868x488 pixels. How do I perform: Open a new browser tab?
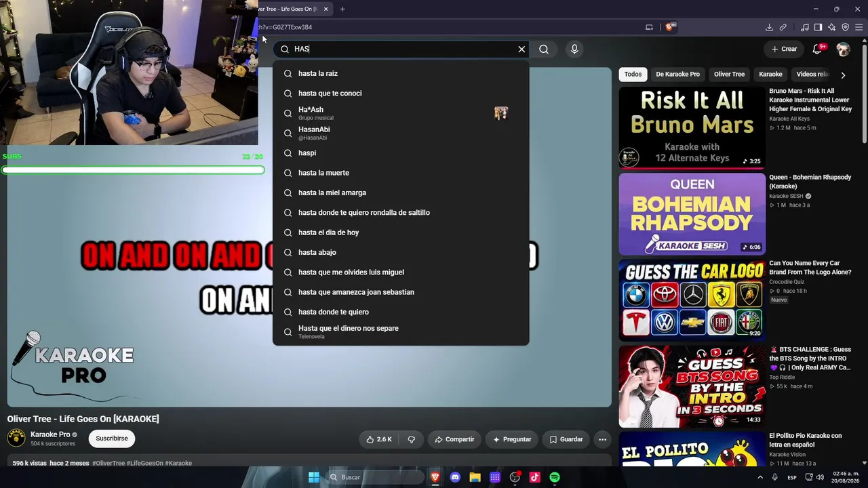(342, 9)
